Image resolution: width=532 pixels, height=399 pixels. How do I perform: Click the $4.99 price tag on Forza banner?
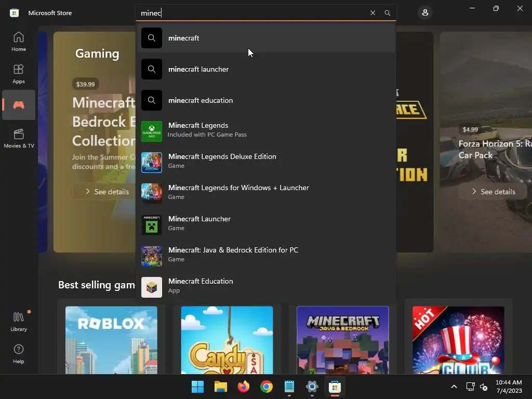pyautogui.click(x=470, y=129)
